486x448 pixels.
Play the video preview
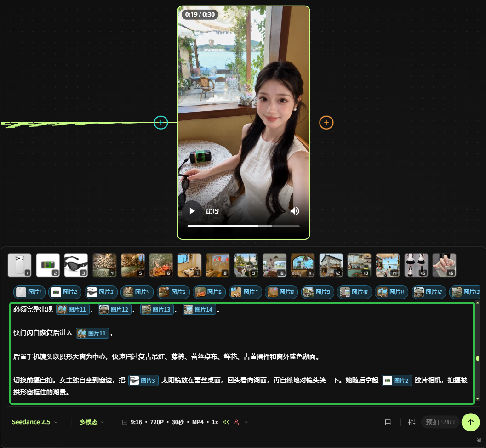[192, 211]
